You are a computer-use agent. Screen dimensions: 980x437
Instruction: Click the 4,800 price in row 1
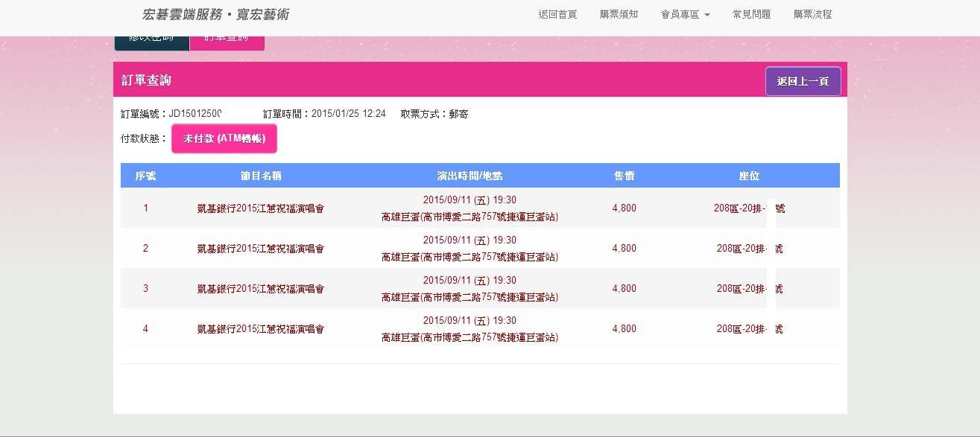point(625,208)
